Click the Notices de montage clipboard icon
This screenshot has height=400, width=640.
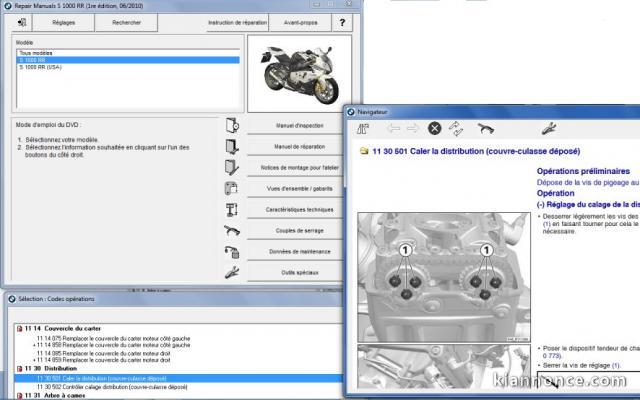tap(231, 167)
